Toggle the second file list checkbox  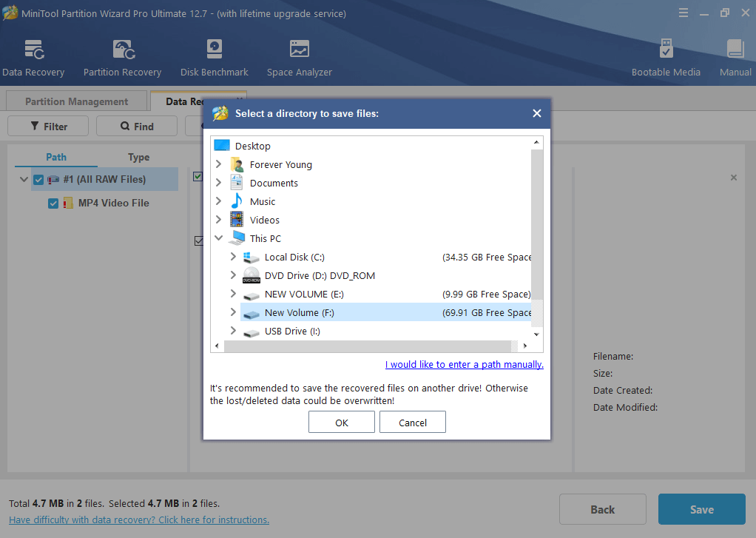click(198, 241)
